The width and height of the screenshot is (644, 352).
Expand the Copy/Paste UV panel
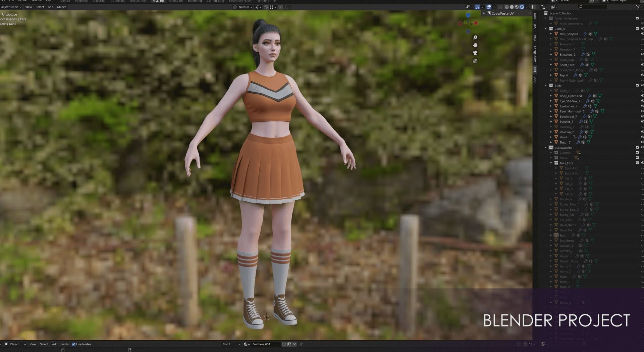484,13
